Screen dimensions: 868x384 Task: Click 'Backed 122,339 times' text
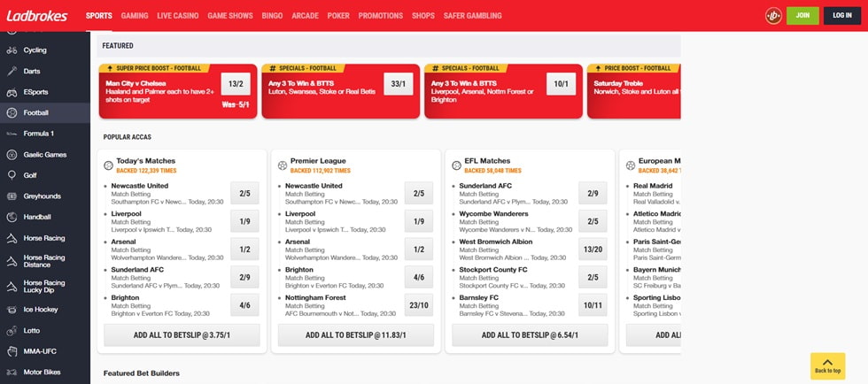[x=146, y=171]
